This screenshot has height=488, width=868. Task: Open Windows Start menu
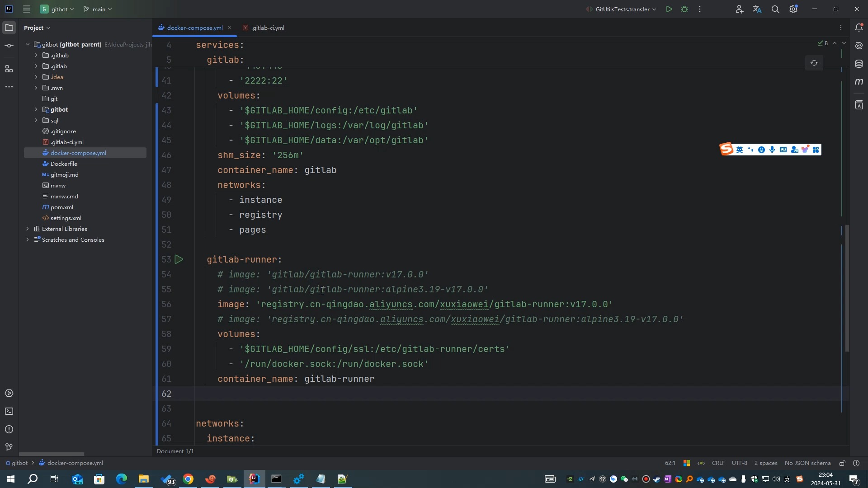tap(11, 479)
